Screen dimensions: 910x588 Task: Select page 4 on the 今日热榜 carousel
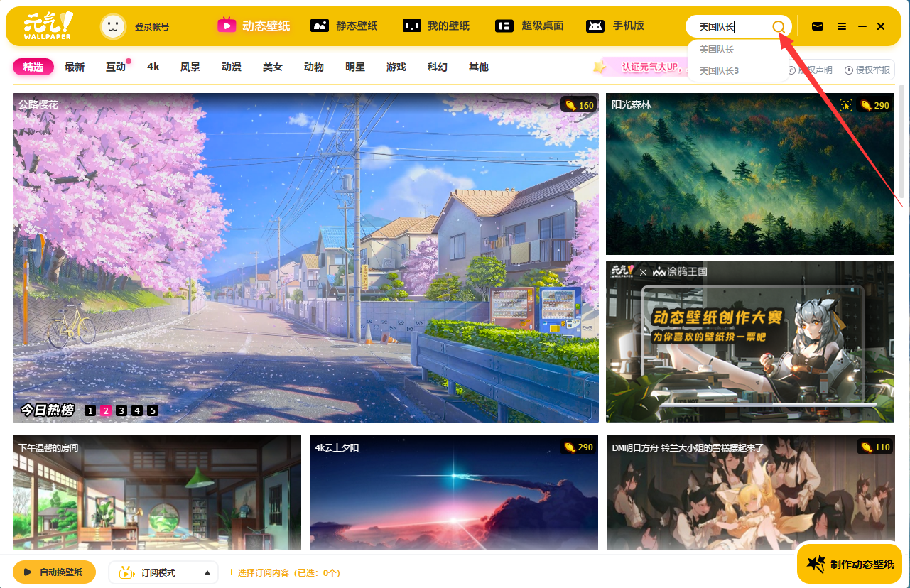(136, 410)
